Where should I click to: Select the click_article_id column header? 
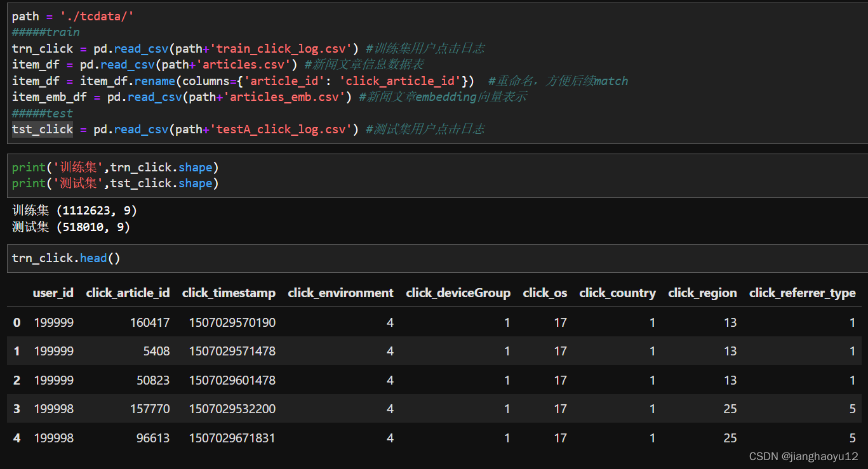tap(128, 293)
